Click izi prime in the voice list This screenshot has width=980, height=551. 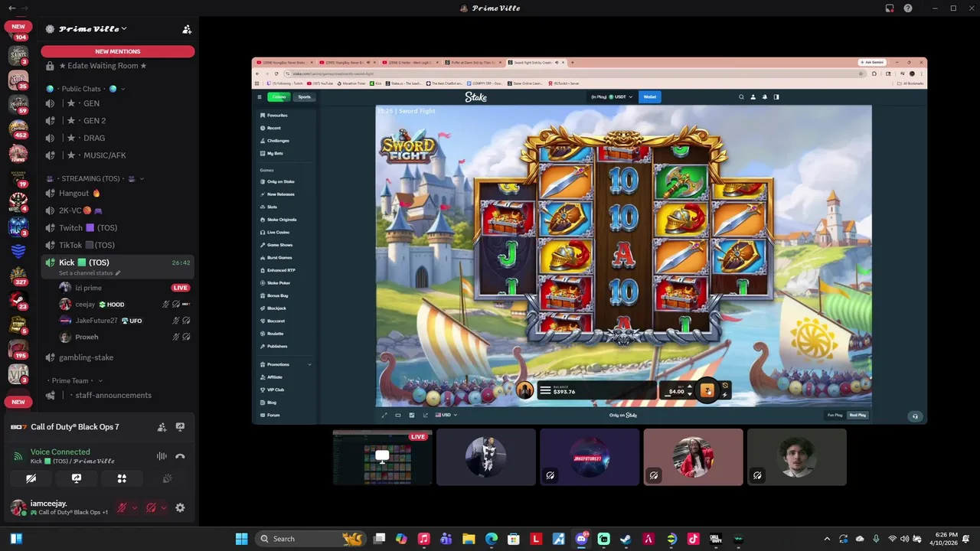[x=88, y=288]
